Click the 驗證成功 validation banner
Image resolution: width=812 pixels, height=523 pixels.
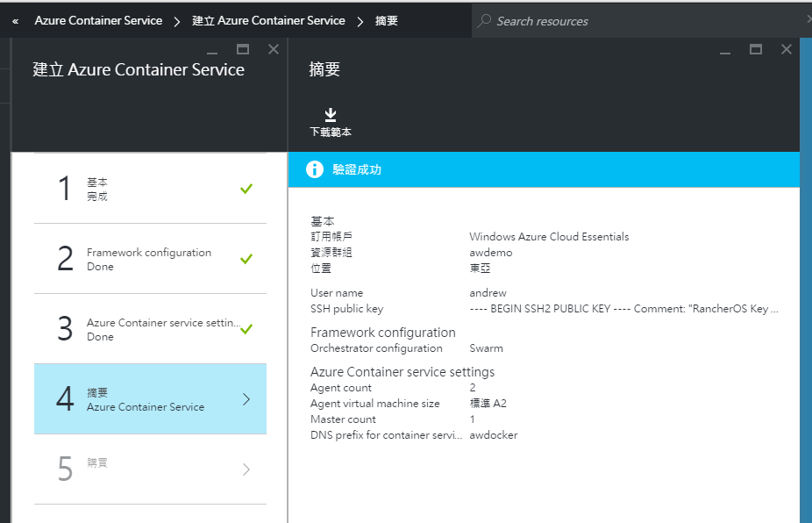click(x=544, y=169)
